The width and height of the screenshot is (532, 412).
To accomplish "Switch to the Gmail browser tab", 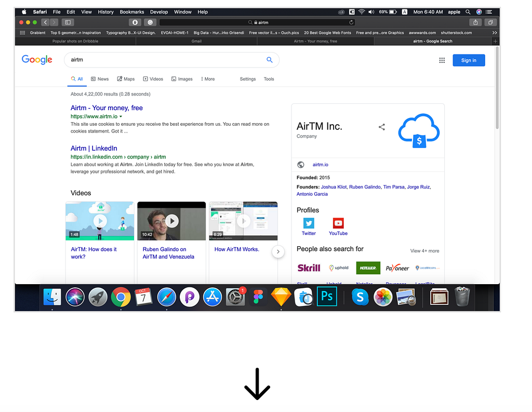I will (x=196, y=41).
